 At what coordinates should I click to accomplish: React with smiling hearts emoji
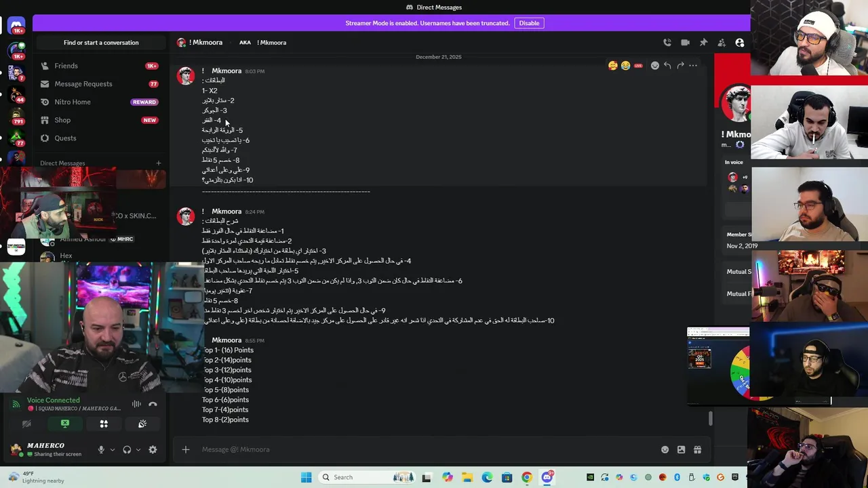613,66
